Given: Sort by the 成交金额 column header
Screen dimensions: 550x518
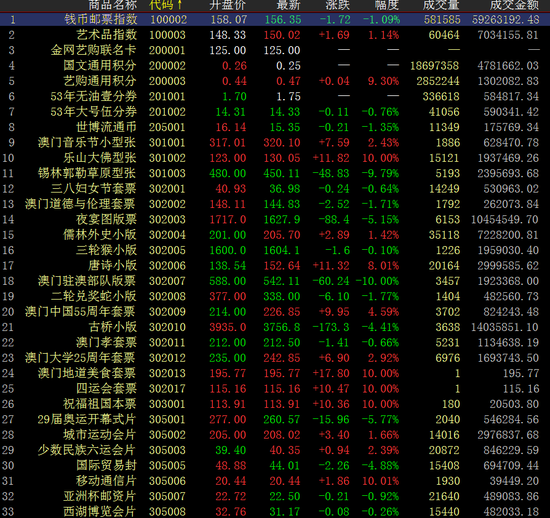Looking at the screenshot, I should click(x=514, y=5).
